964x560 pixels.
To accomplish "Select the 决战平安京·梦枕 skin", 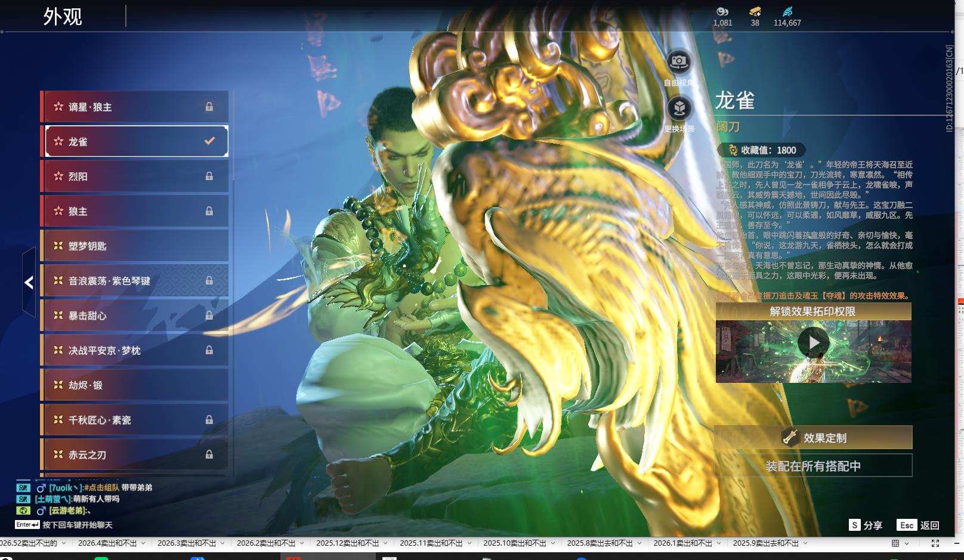I will 135,350.
